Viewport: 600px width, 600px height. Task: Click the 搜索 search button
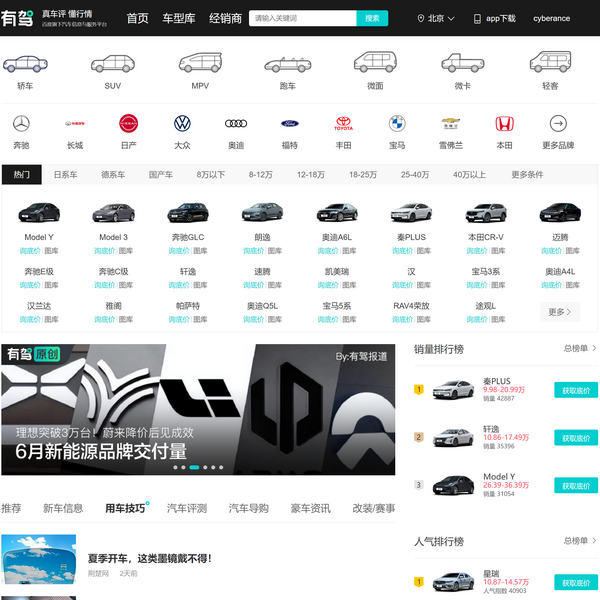372,18
